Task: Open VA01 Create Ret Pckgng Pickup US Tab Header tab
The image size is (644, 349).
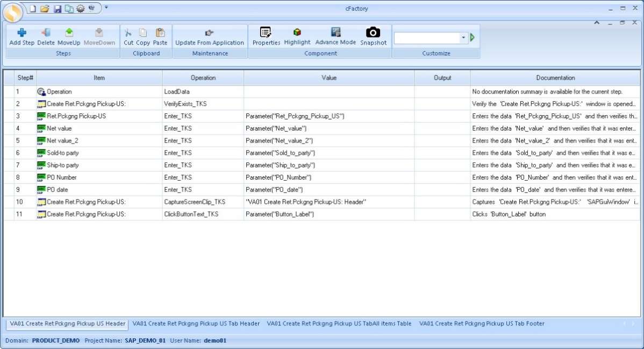Action: pos(196,324)
